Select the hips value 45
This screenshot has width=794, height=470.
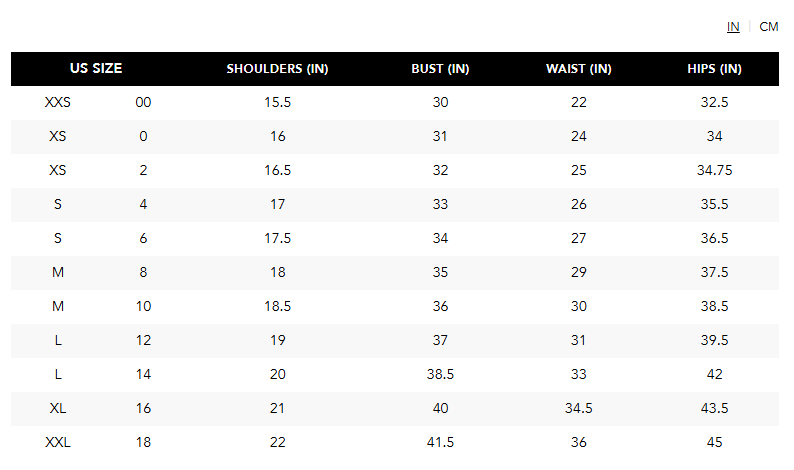[x=714, y=442]
